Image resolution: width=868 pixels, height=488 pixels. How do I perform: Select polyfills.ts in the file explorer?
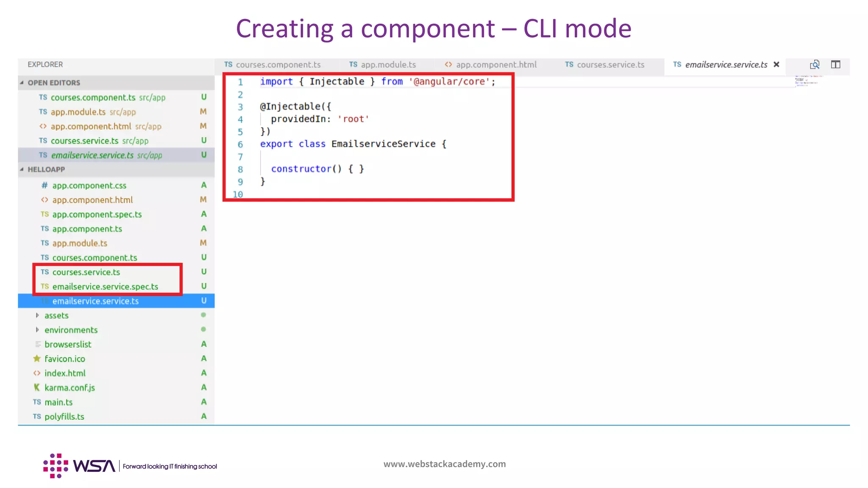tap(64, 416)
